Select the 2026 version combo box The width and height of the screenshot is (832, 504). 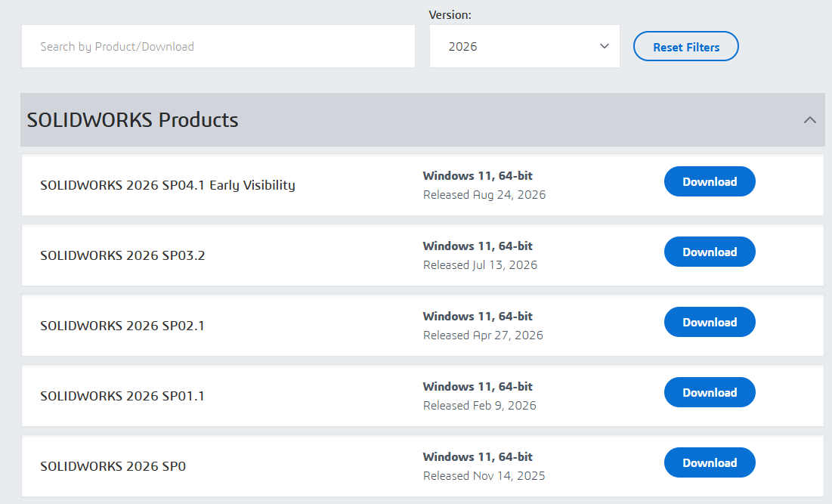[524, 46]
